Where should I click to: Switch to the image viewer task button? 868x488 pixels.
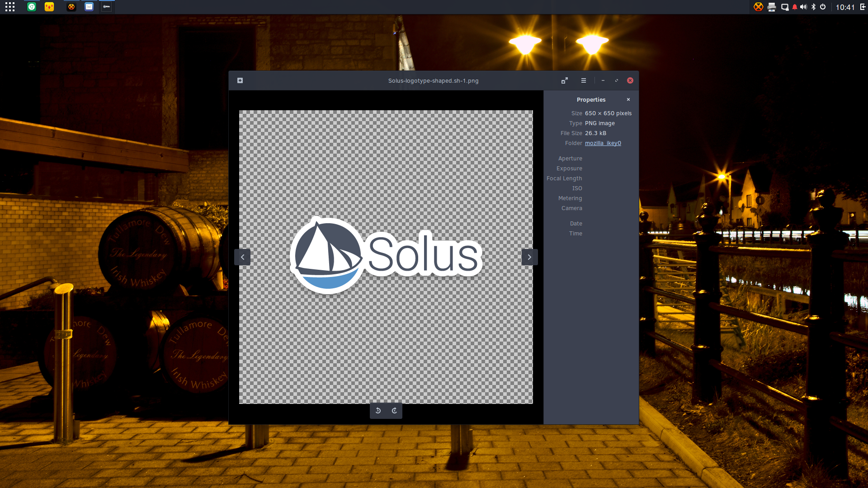107,7
